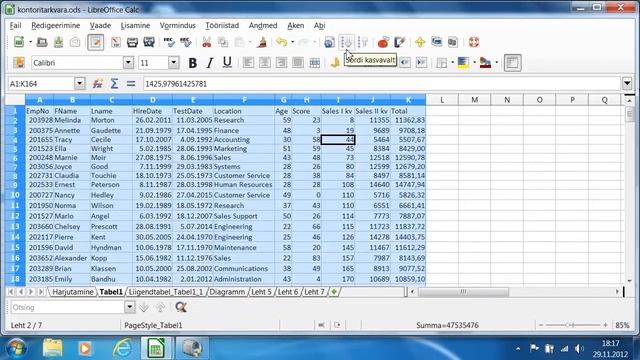
Task: Apply the Background Color swatch
Action: 463,62
